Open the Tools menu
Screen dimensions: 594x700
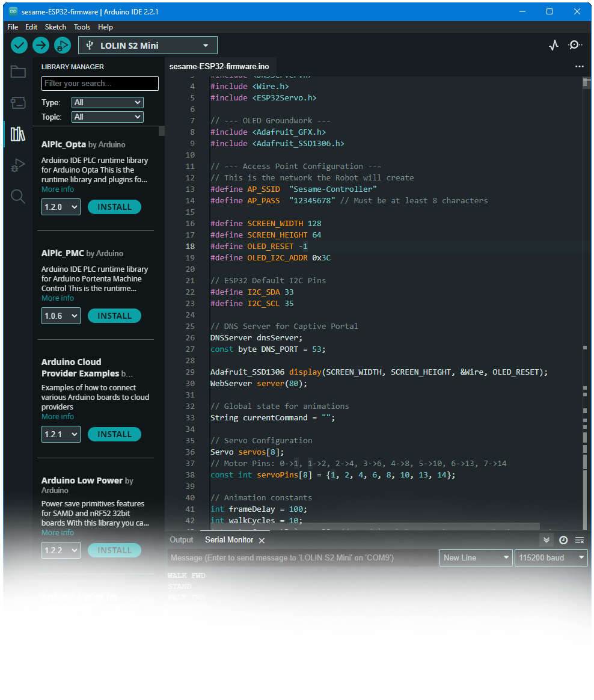[82, 27]
